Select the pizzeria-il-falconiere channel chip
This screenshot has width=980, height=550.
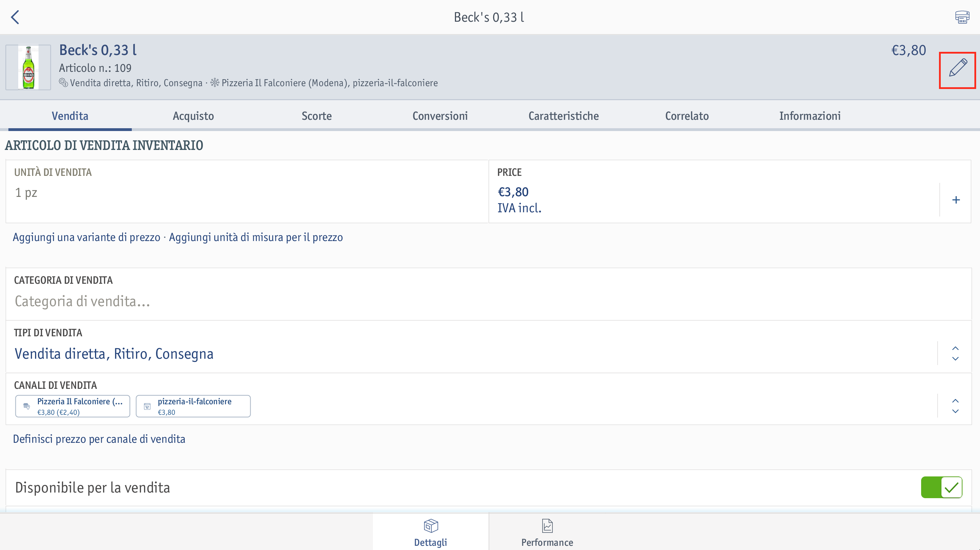point(193,406)
